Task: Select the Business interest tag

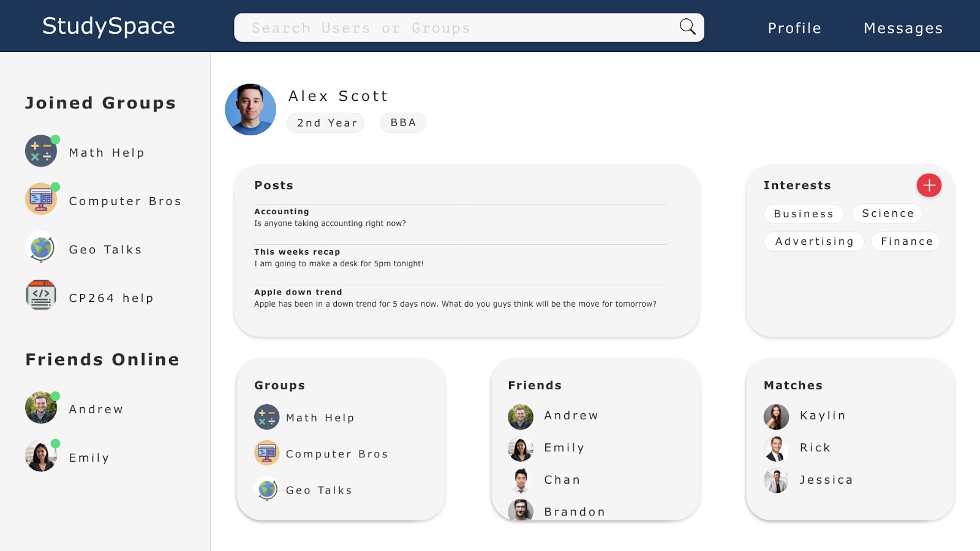Action: click(x=804, y=214)
